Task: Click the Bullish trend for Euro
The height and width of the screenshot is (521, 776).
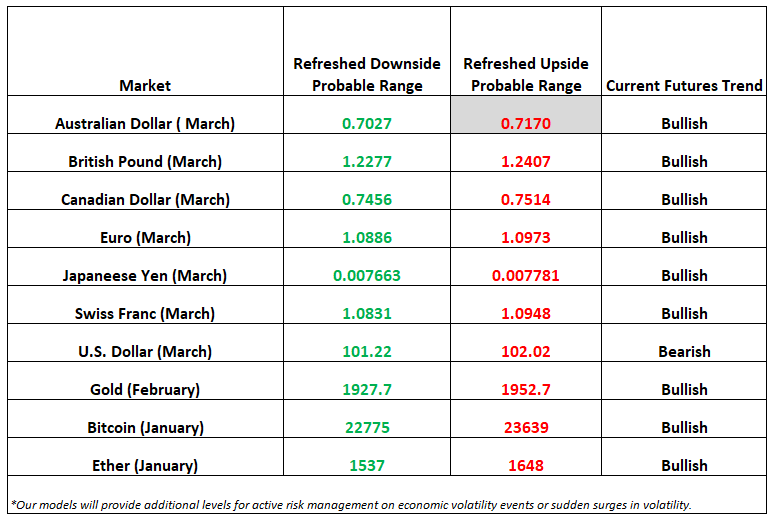Action: 684,237
